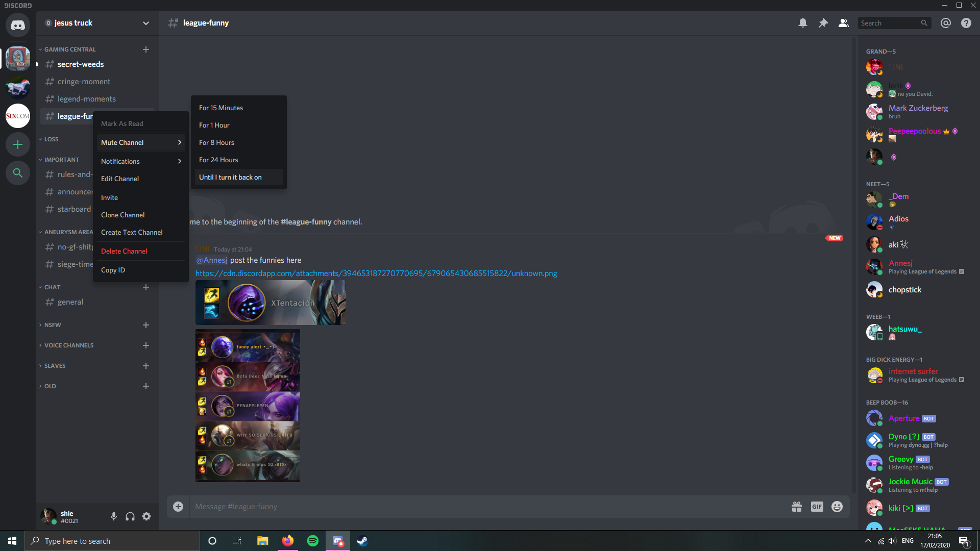Toggle headphones deafen
Image resolution: width=980 pixels, height=551 pixels.
click(x=130, y=516)
